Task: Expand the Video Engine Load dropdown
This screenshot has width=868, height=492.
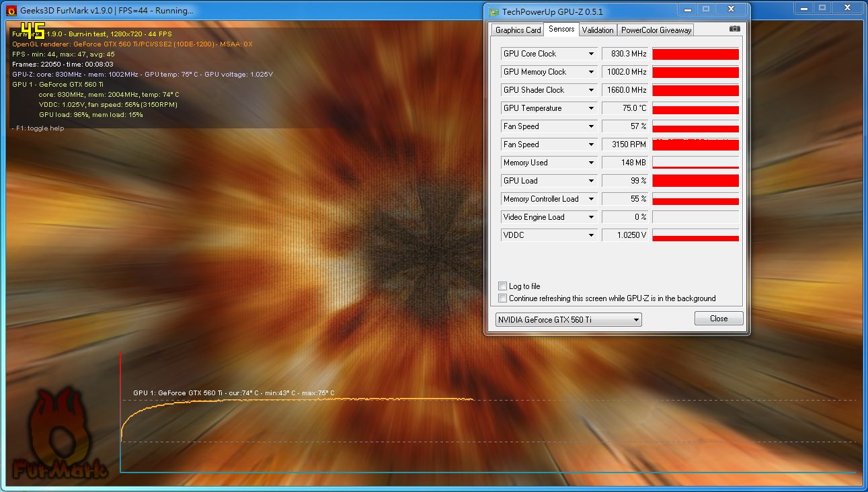Action: tap(591, 217)
